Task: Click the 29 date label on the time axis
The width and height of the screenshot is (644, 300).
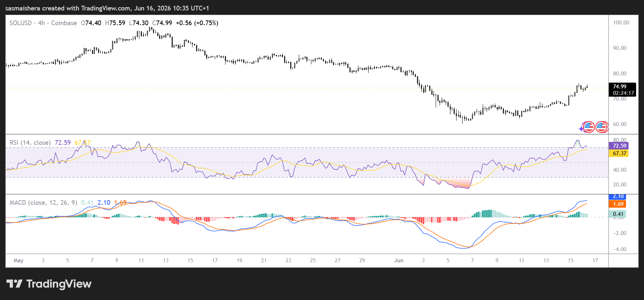Action: [x=362, y=260]
